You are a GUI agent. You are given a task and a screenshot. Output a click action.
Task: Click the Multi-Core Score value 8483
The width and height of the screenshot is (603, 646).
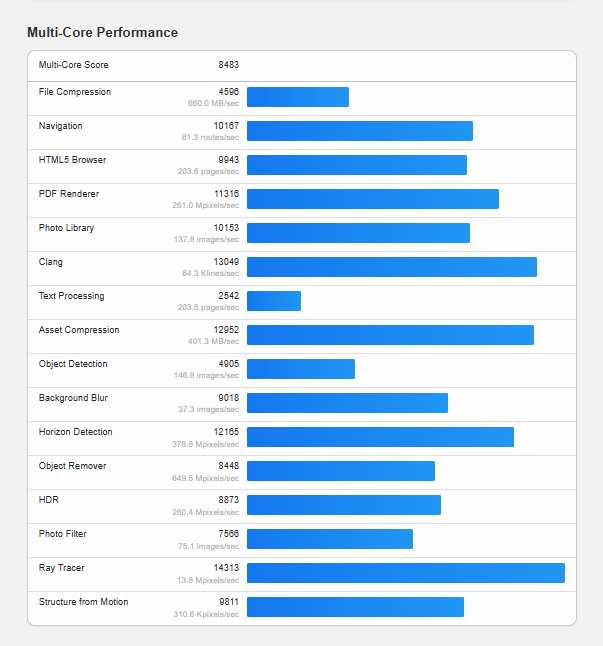pos(228,65)
